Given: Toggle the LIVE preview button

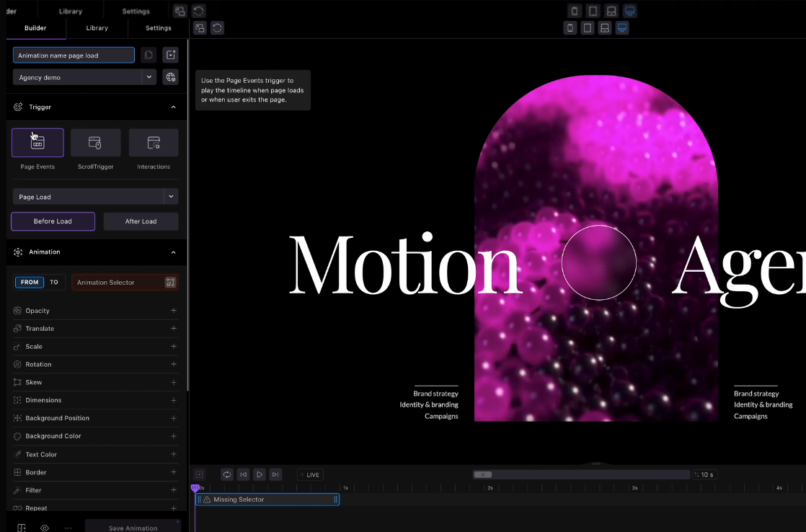Looking at the screenshot, I should click(x=310, y=475).
